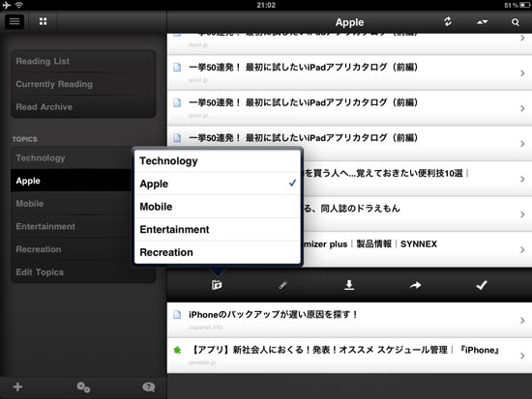Viewport: 532px width, 399px height.
Task: Tap the download offline icon
Action: click(349, 285)
